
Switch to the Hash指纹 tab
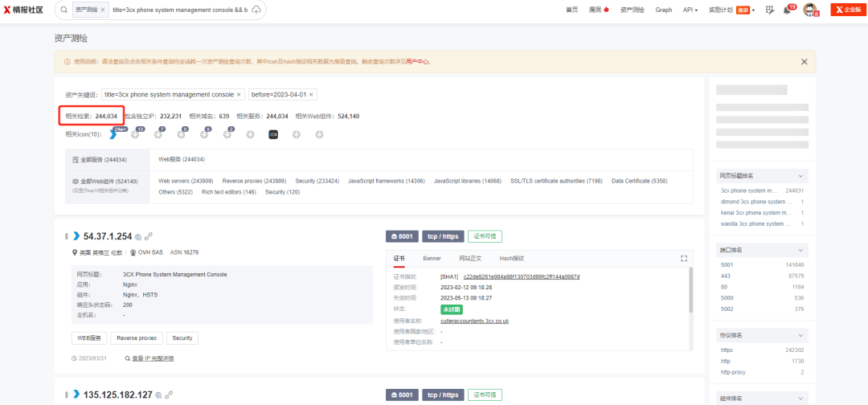(511, 259)
